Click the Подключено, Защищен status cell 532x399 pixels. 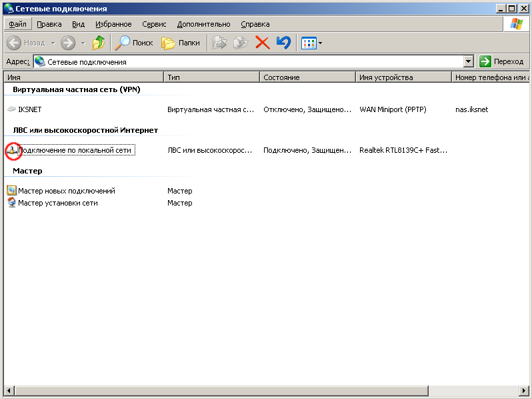click(307, 150)
